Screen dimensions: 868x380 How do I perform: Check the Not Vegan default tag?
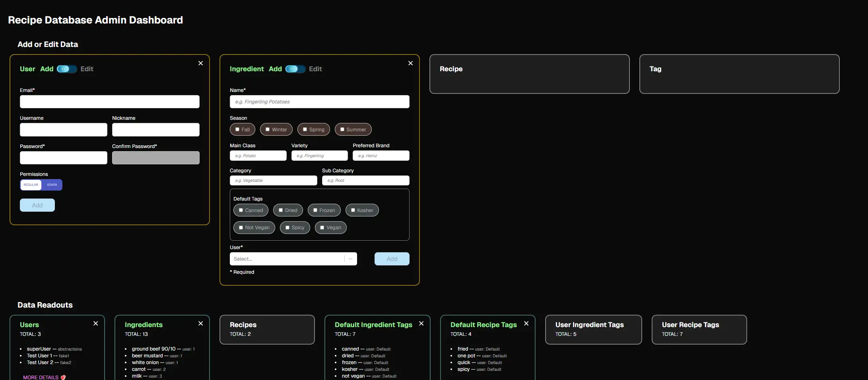241,228
